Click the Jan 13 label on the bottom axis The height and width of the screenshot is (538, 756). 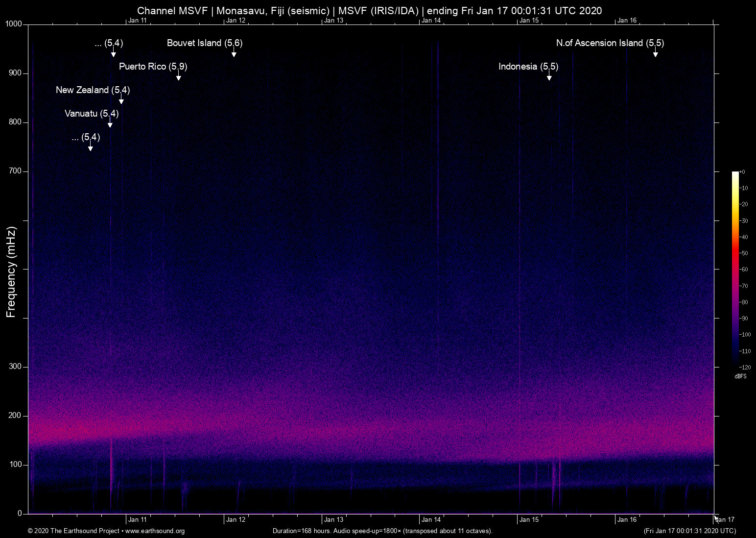pyautogui.click(x=333, y=520)
